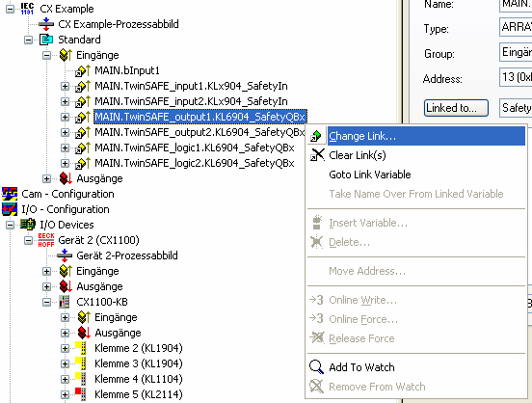This screenshot has width=532, height=403.
Task: Select MAIN.TwinSAFE_input2.KLx904_SafetyIn label
Action: [x=191, y=101]
